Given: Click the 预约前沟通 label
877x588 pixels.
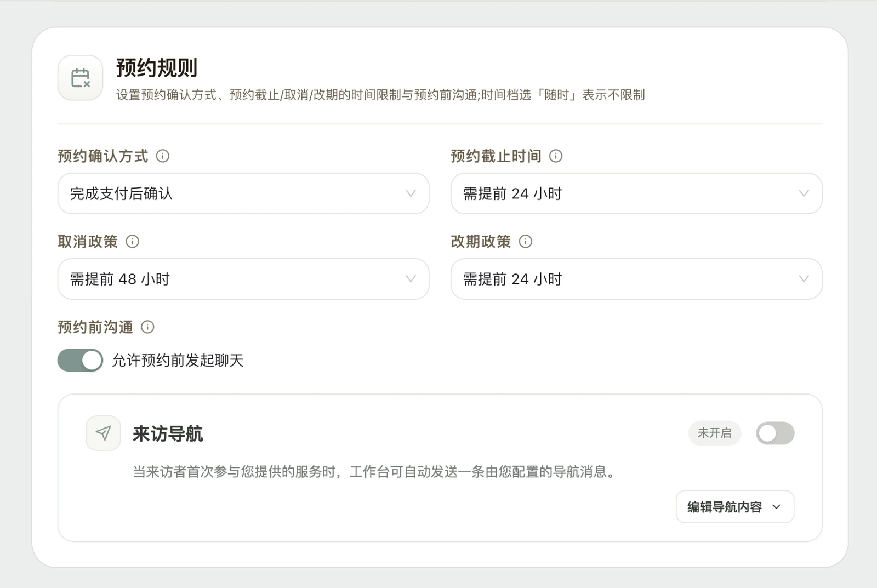Looking at the screenshot, I should click(x=95, y=327).
